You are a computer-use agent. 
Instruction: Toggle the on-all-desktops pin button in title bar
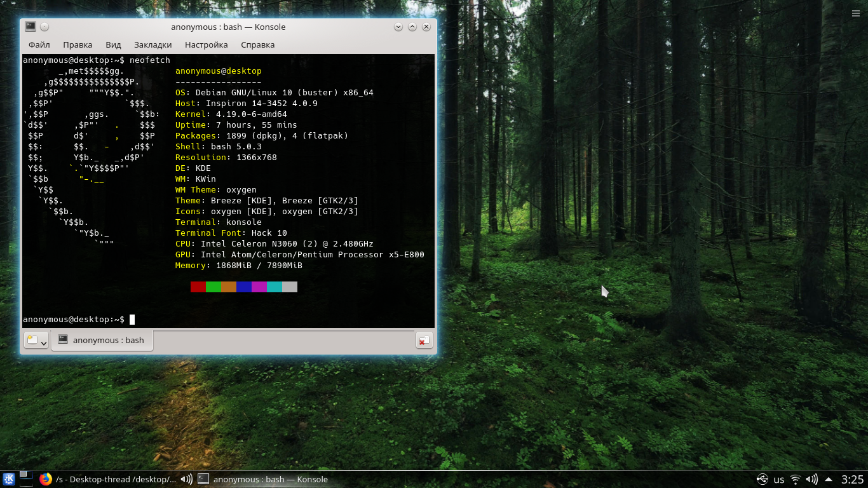[44, 27]
